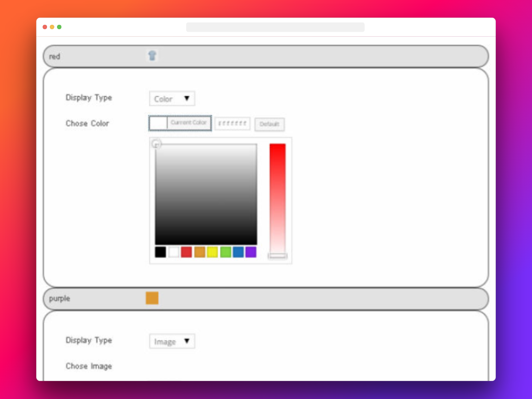Collapse the red attribute header bar
This screenshot has width=532, height=399.
click(266, 56)
